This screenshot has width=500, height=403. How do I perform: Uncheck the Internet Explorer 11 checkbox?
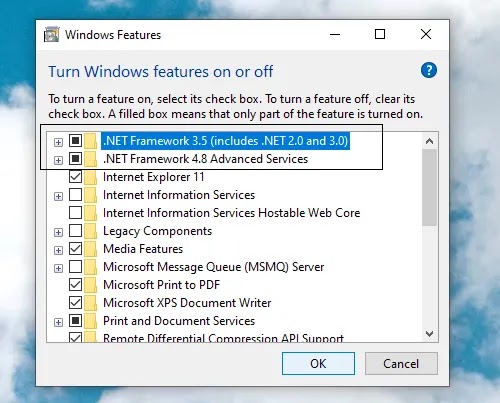click(75, 176)
